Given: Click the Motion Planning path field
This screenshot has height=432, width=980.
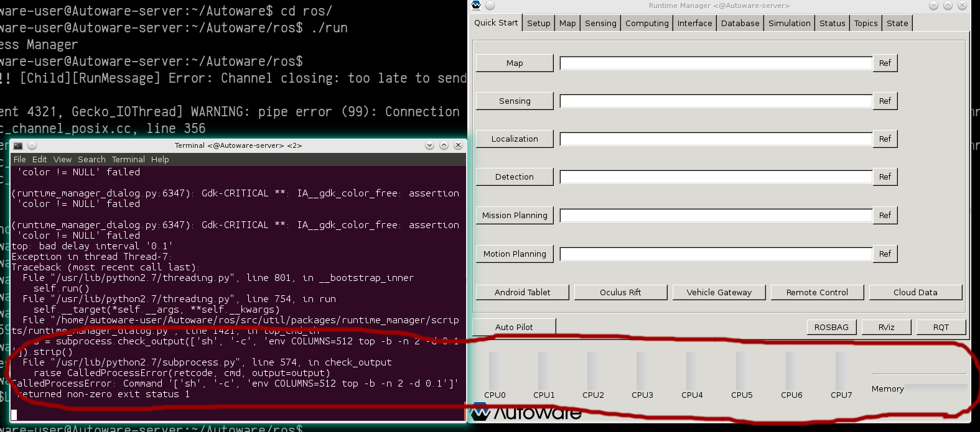Looking at the screenshot, I should coord(716,254).
